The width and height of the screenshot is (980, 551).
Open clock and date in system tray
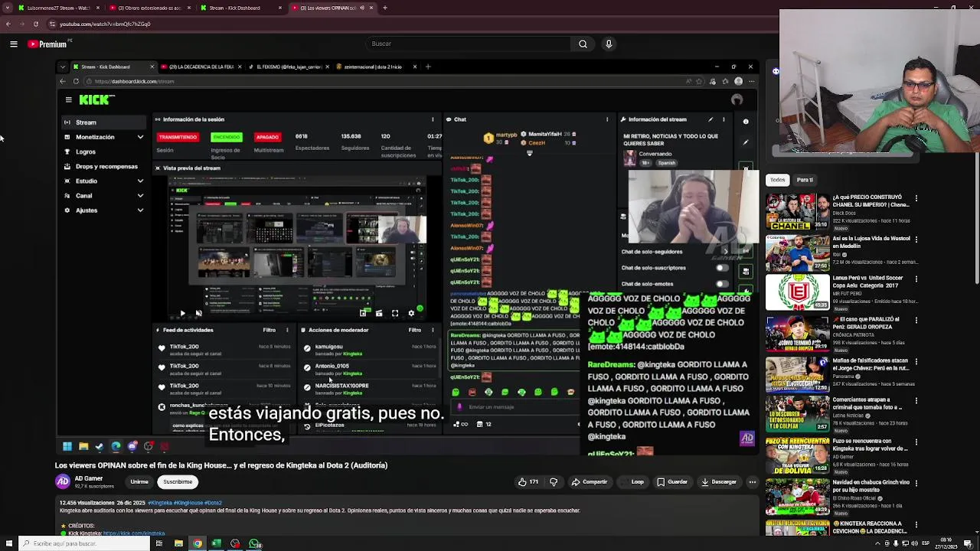click(x=948, y=544)
